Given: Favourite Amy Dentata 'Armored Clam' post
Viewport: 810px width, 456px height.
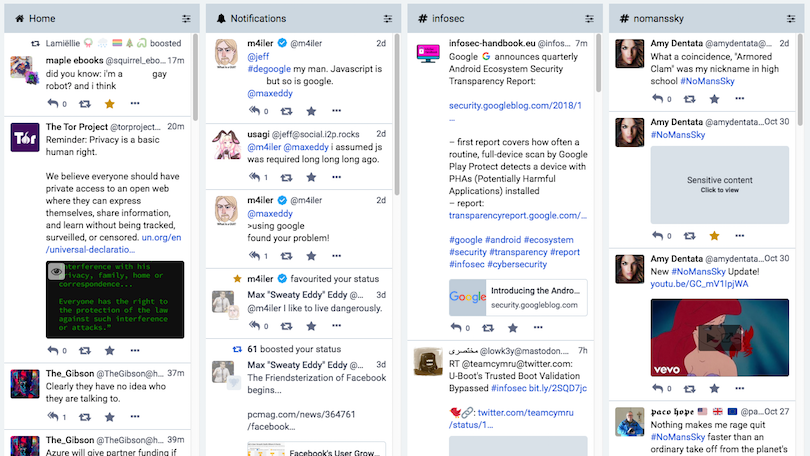Looking at the screenshot, I should click(714, 99).
